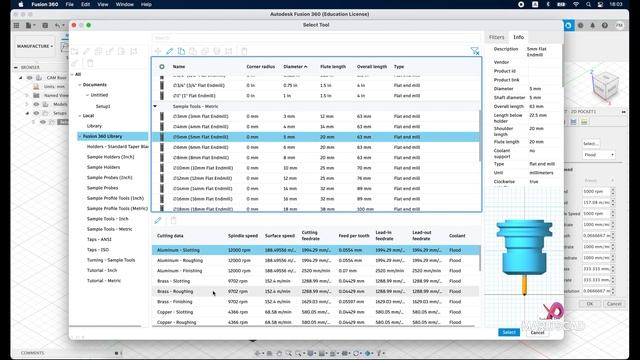Click the tool Select... button in pocket panel
Image resolution: width=640 pixels, height=360 pixels.
[591, 143]
